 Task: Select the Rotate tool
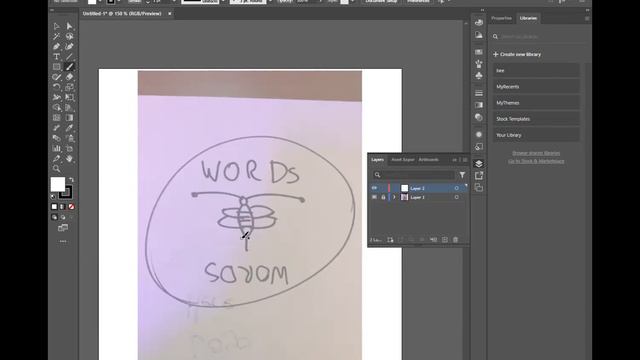pos(57,87)
